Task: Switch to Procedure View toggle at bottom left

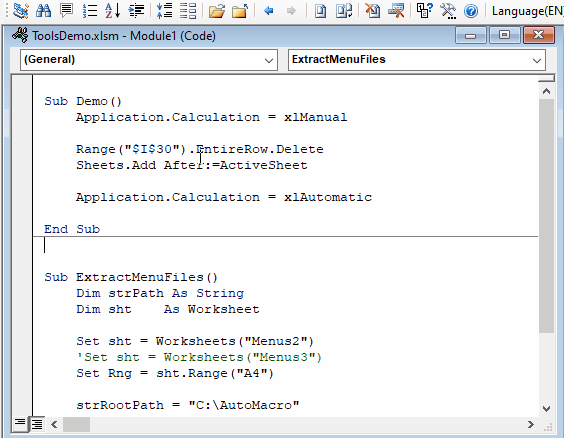Action: click(x=20, y=424)
